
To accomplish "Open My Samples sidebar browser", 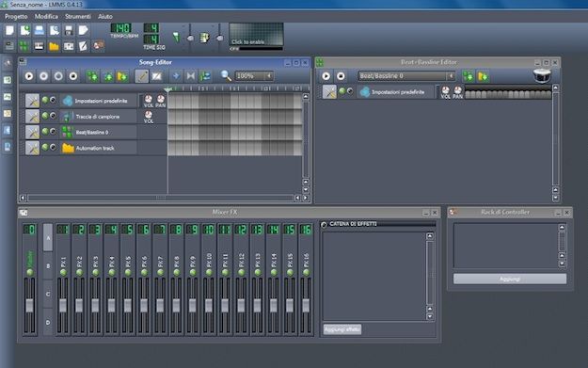I will click(8, 97).
